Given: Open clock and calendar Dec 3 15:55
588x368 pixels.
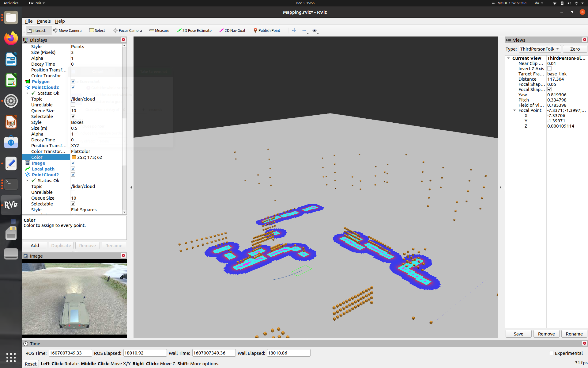Looking at the screenshot, I should coord(305,3).
